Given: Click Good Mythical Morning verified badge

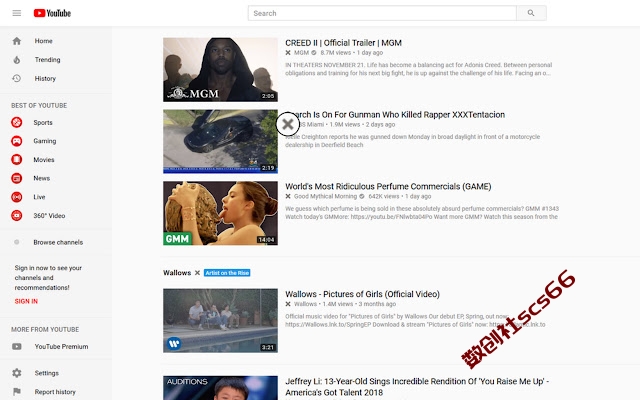Looking at the screenshot, I should click(x=362, y=196).
